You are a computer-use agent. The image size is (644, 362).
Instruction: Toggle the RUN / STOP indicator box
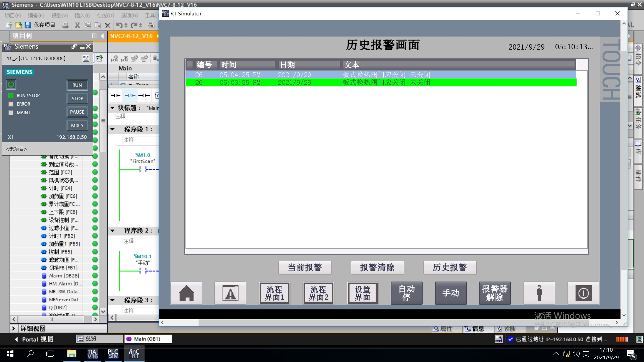[11, 96]
